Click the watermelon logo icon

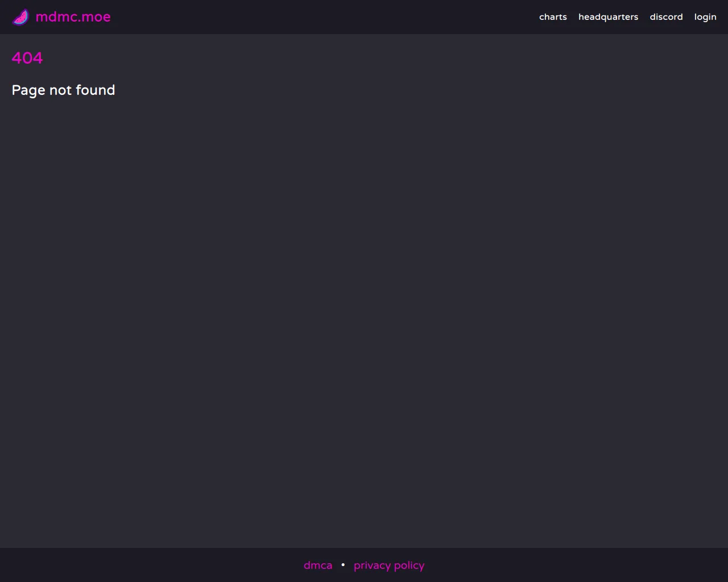pyautogui.click(x=20, y=17)
